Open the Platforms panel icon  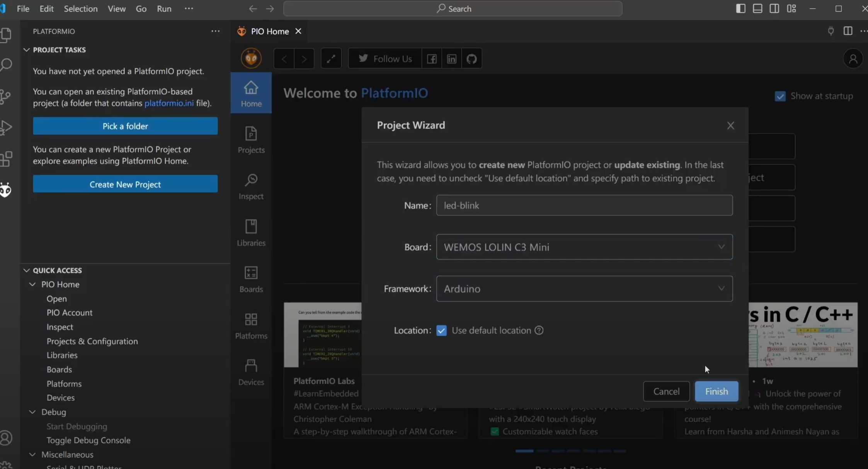pos(251,326)
